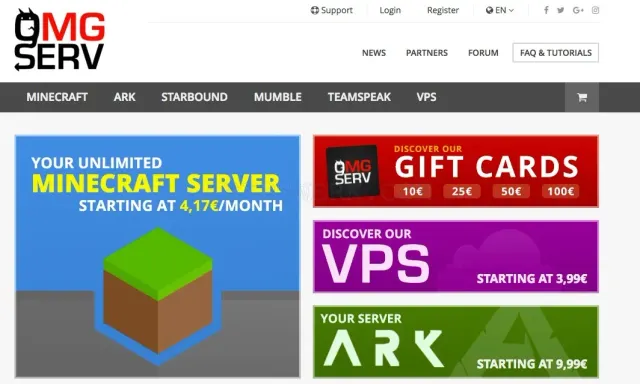Open the News page

pyautogui.click(x=374, y=53)
